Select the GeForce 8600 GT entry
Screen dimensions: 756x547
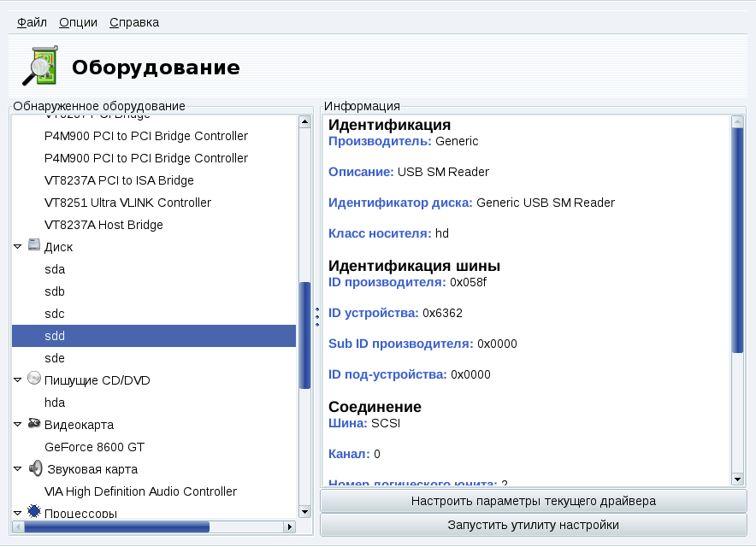click(92, 446)
